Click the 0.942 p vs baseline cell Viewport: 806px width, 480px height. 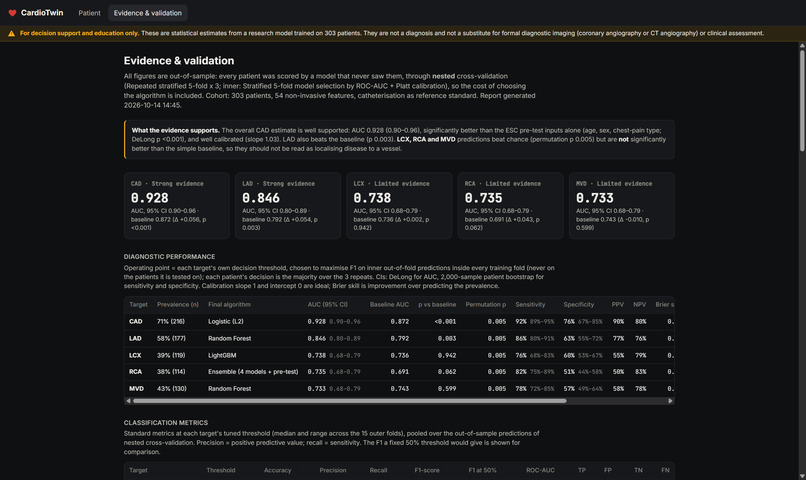click(447, 356)
